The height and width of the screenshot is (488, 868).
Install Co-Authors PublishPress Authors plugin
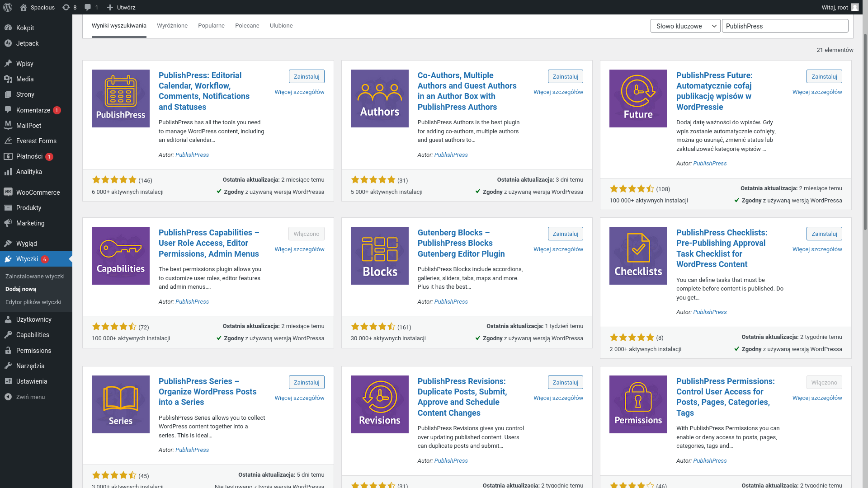(x=566, y=76)
